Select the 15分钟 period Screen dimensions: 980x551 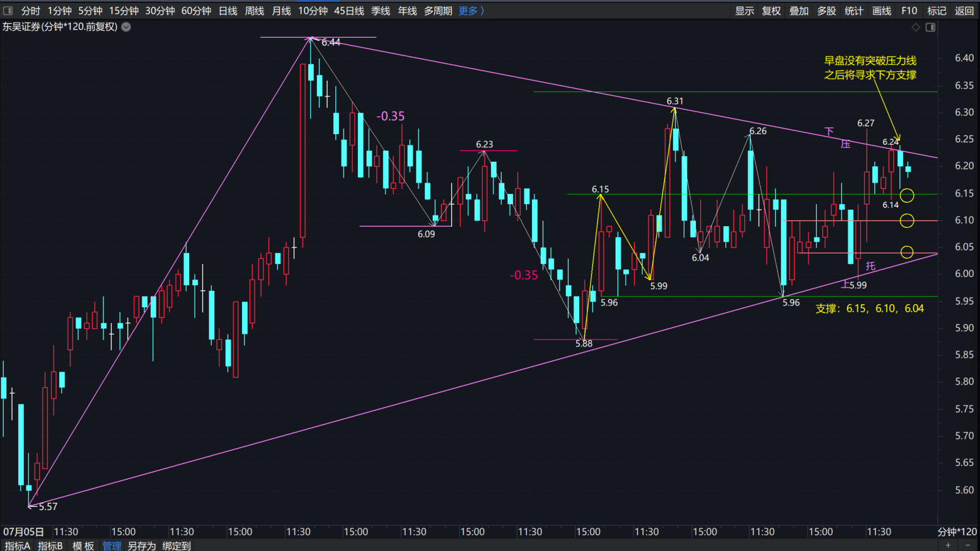[x=124, y=11]
